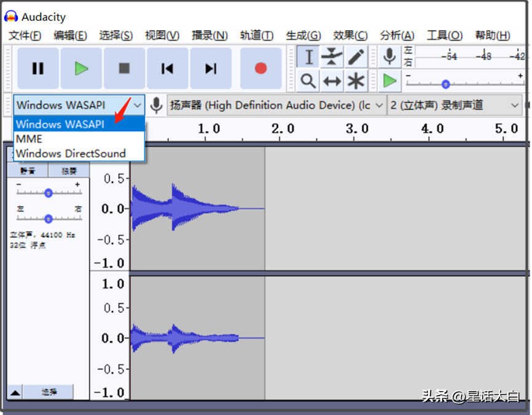This screenshot has width=532, height=415.
Task: Click the recording meter microphone icon
Action: tap(389, 57)
